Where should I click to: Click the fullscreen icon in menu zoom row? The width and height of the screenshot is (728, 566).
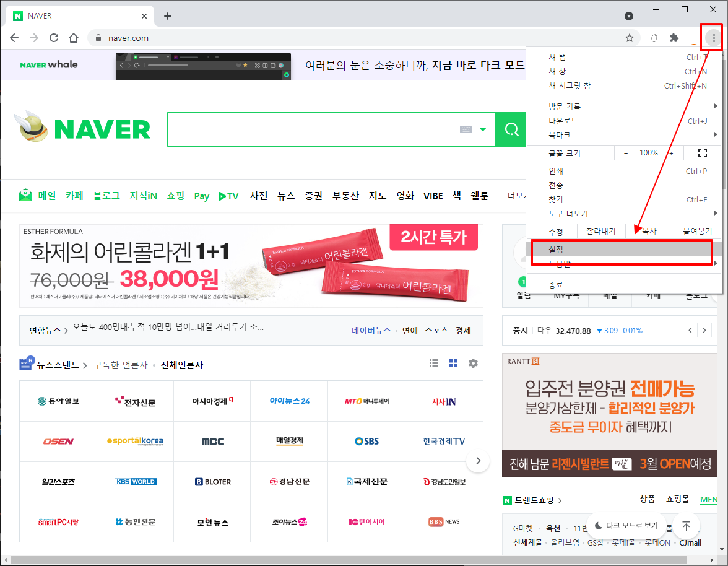[703, 153]
